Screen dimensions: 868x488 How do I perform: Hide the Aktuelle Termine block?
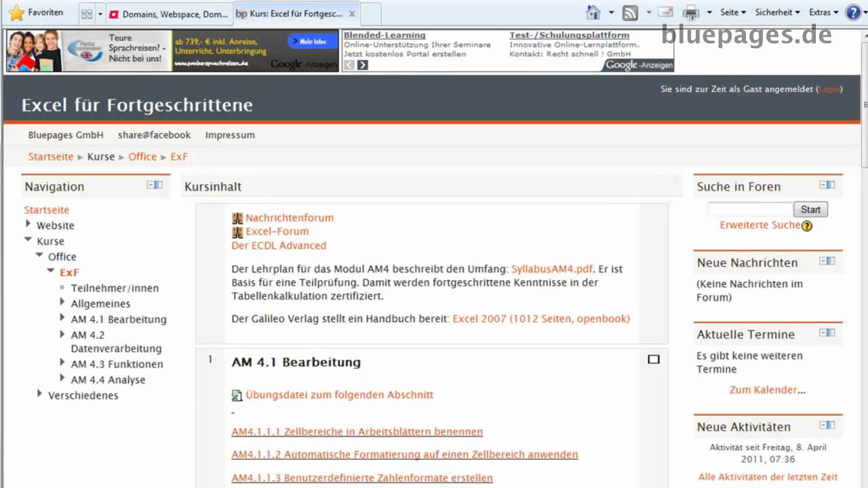coord(823,333)
